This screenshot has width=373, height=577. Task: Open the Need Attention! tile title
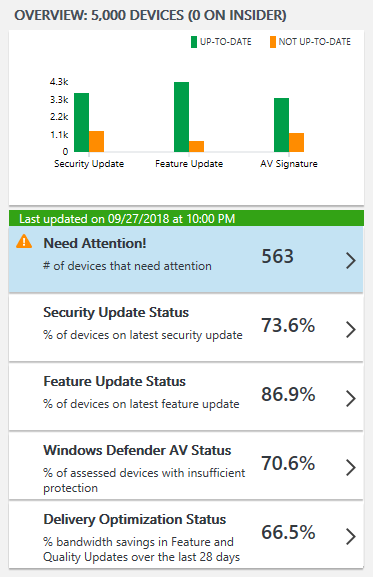95,243
